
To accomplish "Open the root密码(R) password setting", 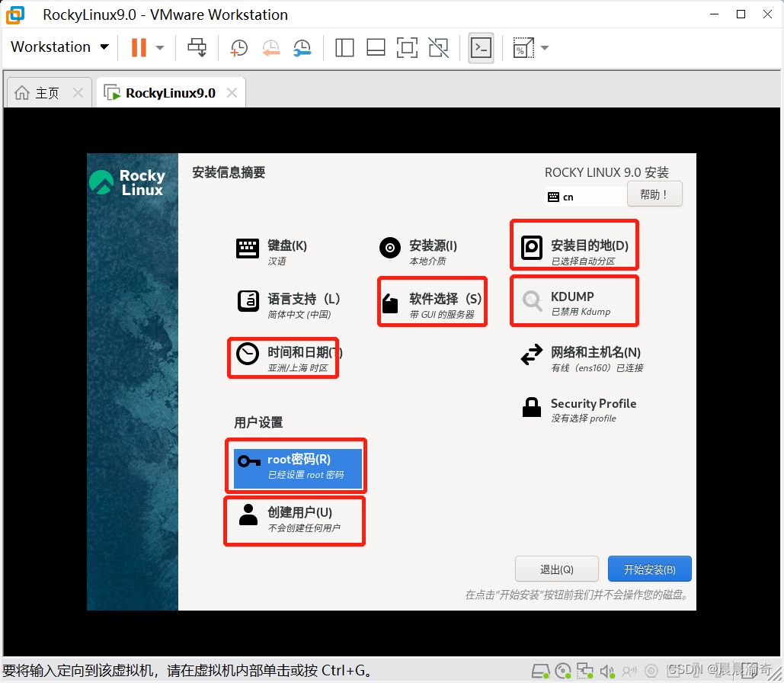I will 297,468.
